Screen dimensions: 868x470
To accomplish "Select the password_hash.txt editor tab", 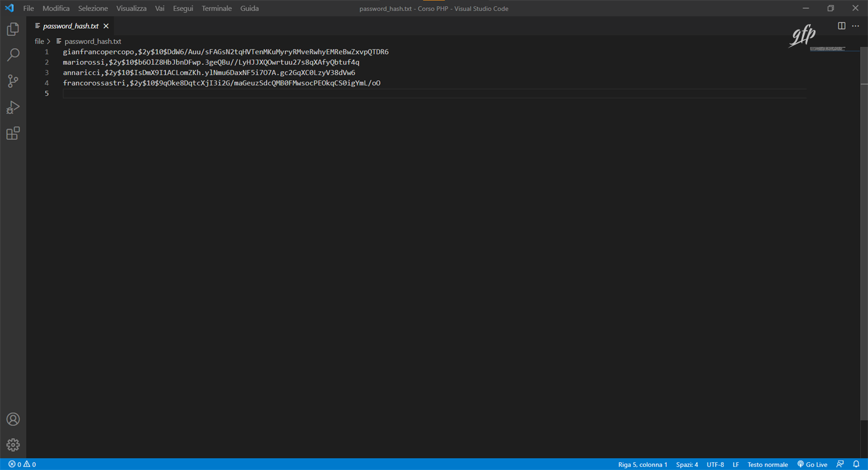I will (x=70, y=26).
